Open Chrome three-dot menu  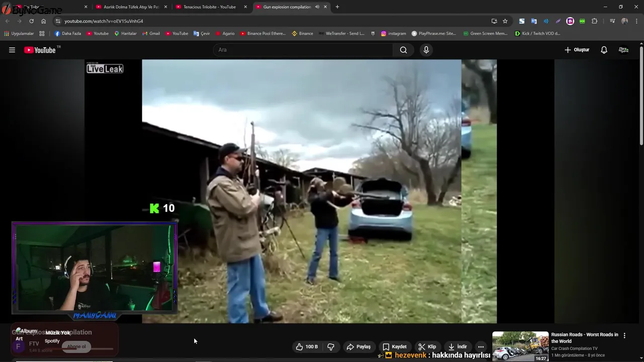pyautogui.click(x=636, y=21)
